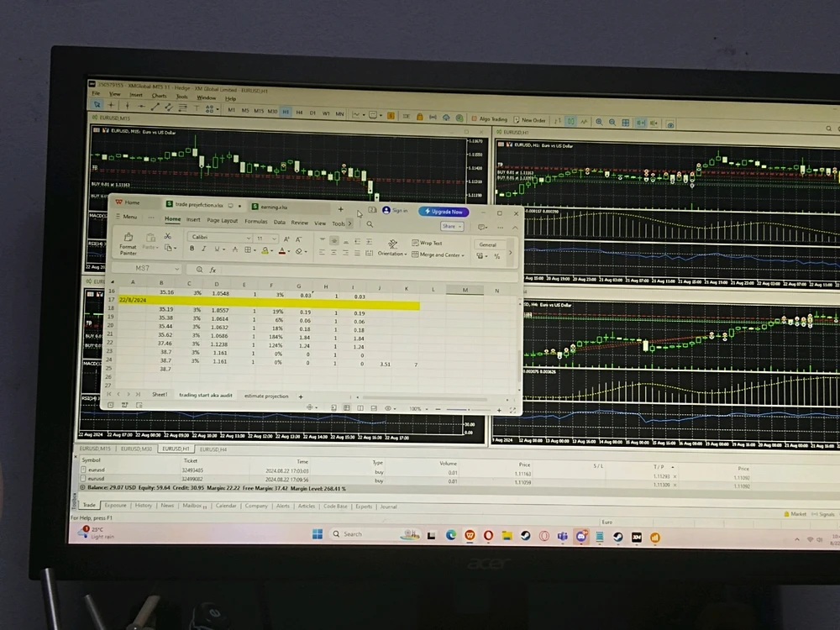
Task: Expand the Merge and Center dropdown
Action: point(464,255)
